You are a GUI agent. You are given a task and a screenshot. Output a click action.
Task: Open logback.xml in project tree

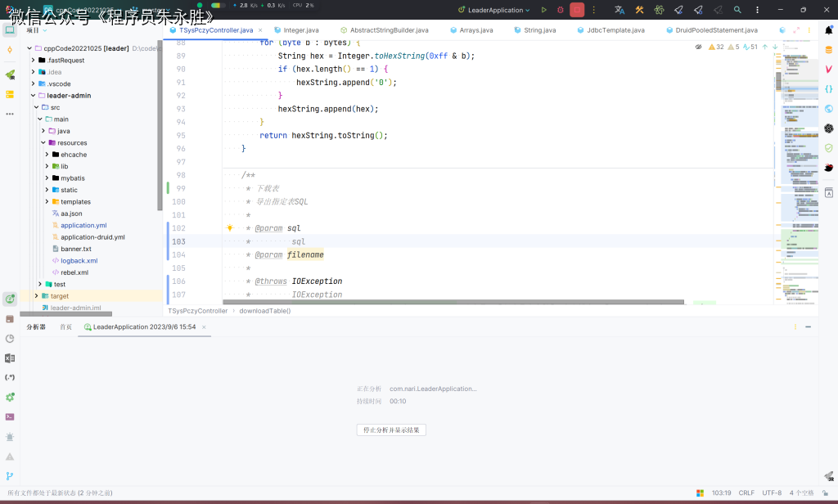click(x=79, y=260)
